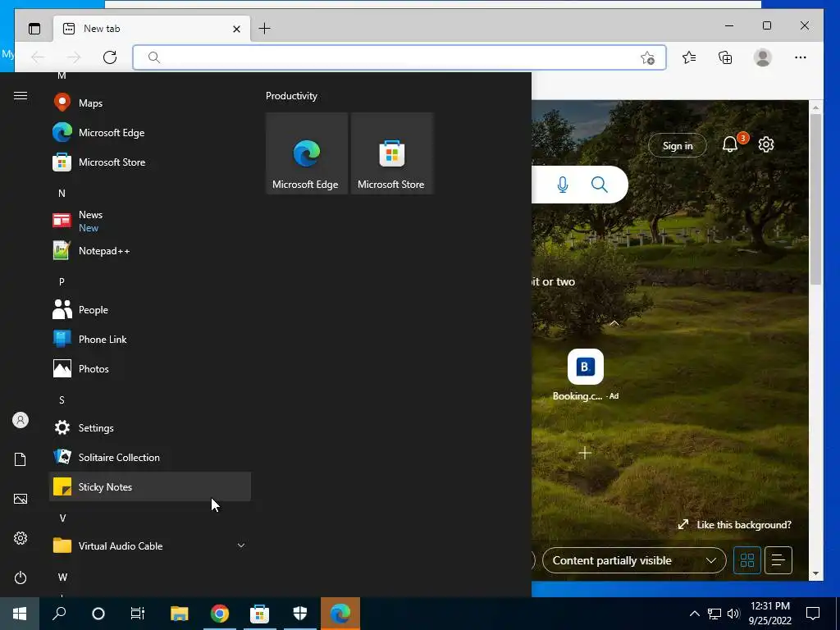Viewport: 840px width, 630px height.
Task: Launch Notepad++ from Start menu
Action: pyautogui.click(x=150, y=251)
